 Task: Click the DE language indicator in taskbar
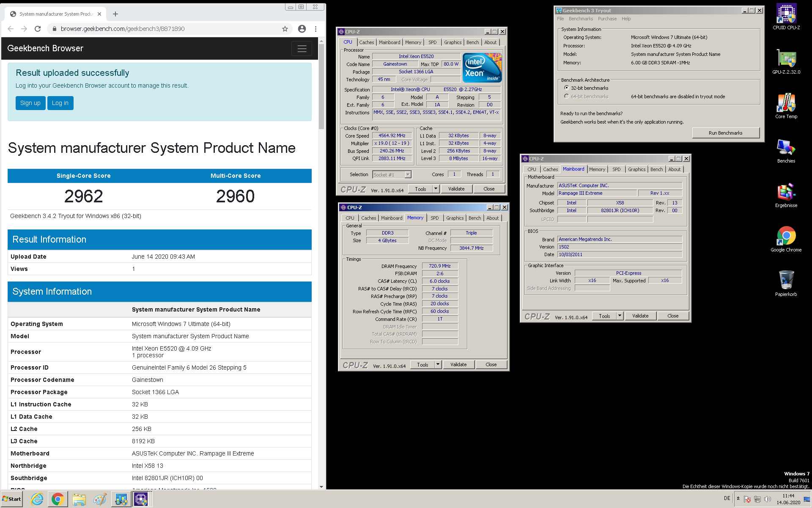pyautogui.click(x=727, y=498)
